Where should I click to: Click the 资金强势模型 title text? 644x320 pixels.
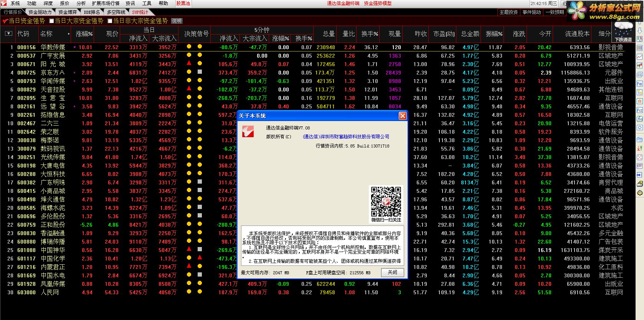pos(378,3)
